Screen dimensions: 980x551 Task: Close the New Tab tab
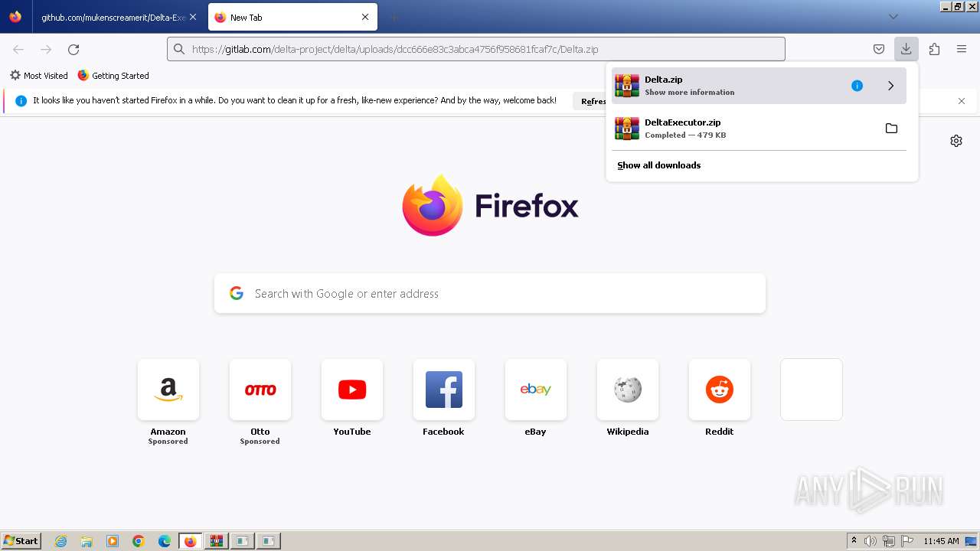pos(365,17)
